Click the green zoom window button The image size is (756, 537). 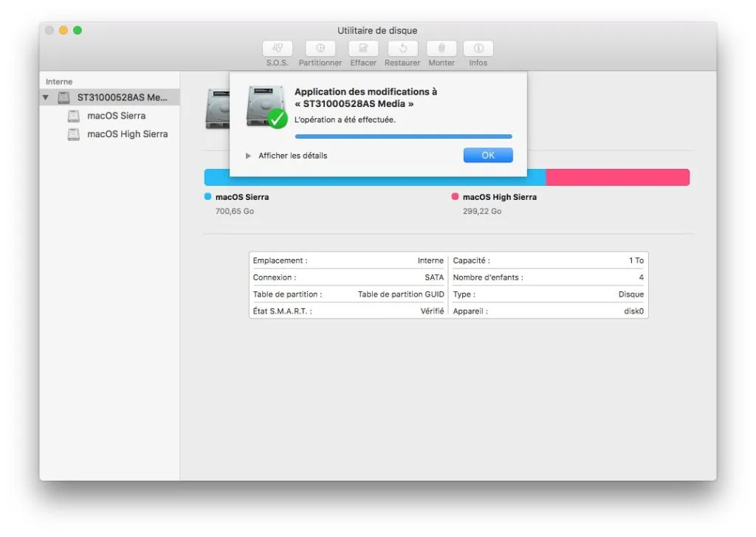click(77, 30)
